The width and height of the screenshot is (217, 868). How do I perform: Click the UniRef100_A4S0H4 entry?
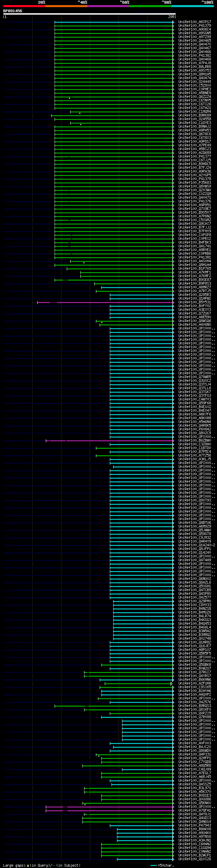(195, 261)
